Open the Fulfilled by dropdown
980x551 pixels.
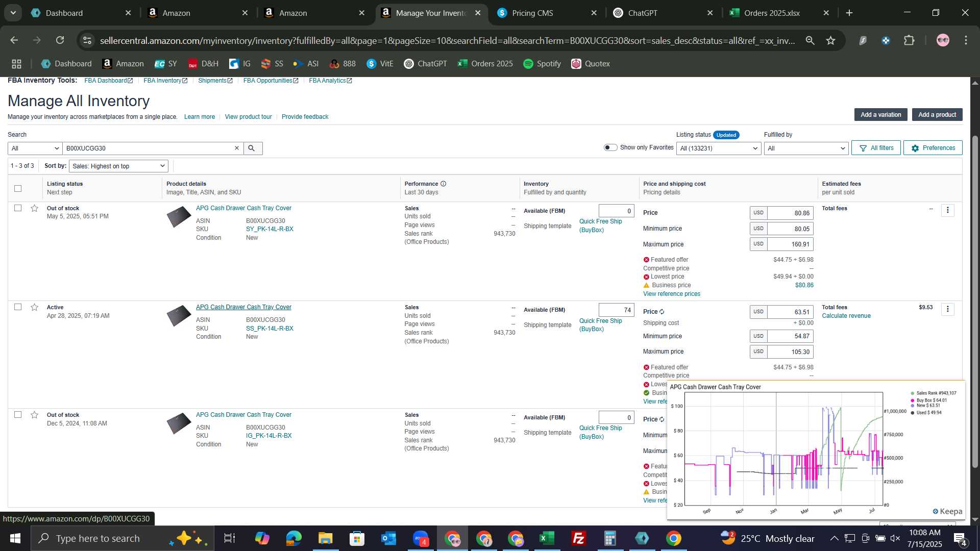(x=806, y=148)
